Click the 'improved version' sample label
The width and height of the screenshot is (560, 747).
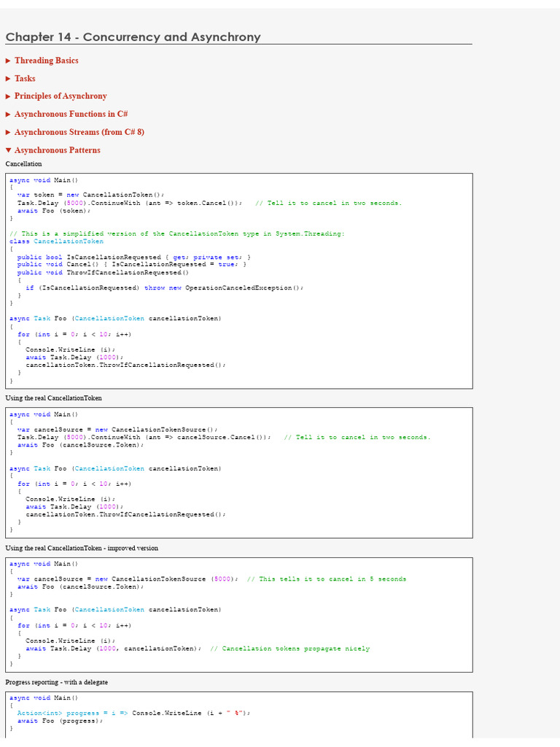coord(82,548)
